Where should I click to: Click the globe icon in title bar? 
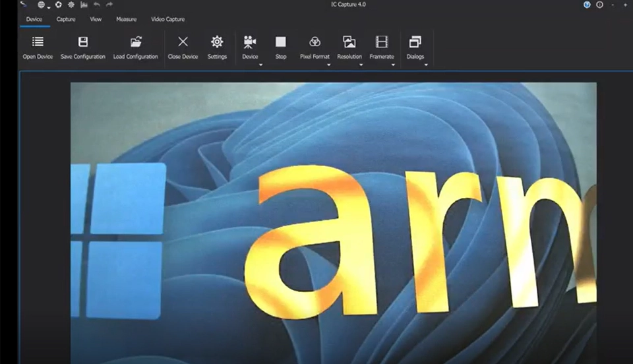pos(42,5)
